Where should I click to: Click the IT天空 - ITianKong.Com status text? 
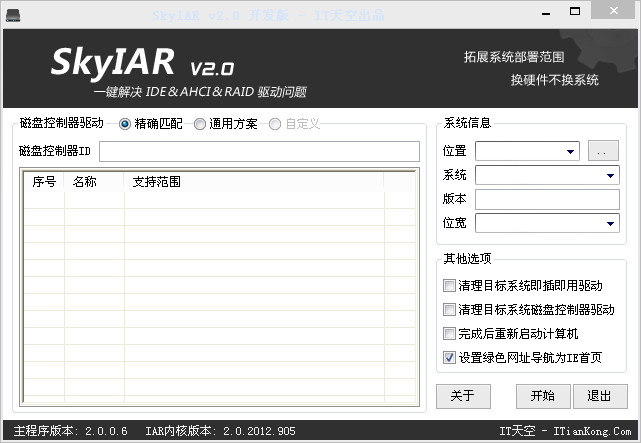pos(565,431)
